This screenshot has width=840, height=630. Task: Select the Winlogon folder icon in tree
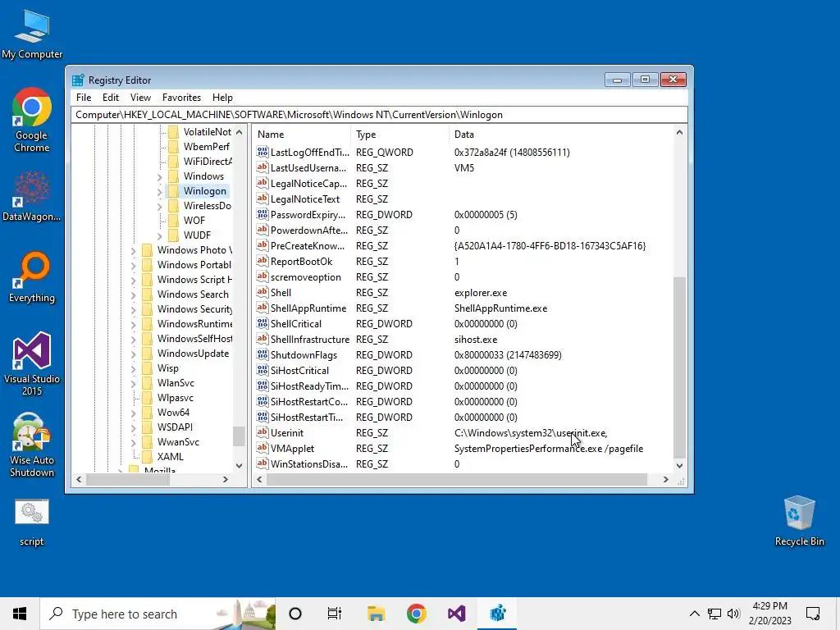tap(173, 190)
